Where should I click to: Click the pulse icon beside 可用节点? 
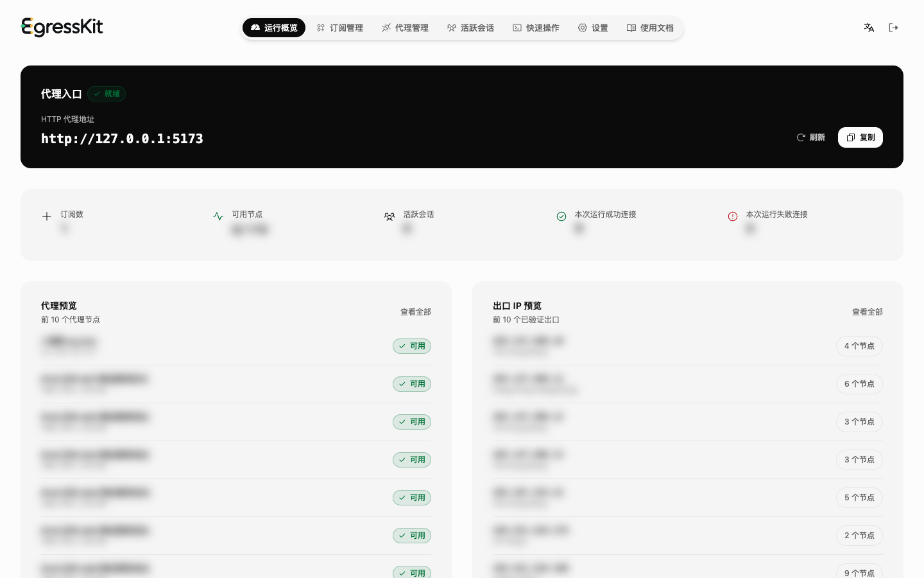(218, 216)
